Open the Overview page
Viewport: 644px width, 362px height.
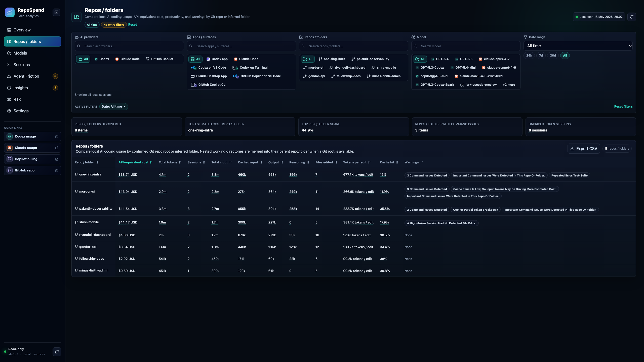click(32, 30)
